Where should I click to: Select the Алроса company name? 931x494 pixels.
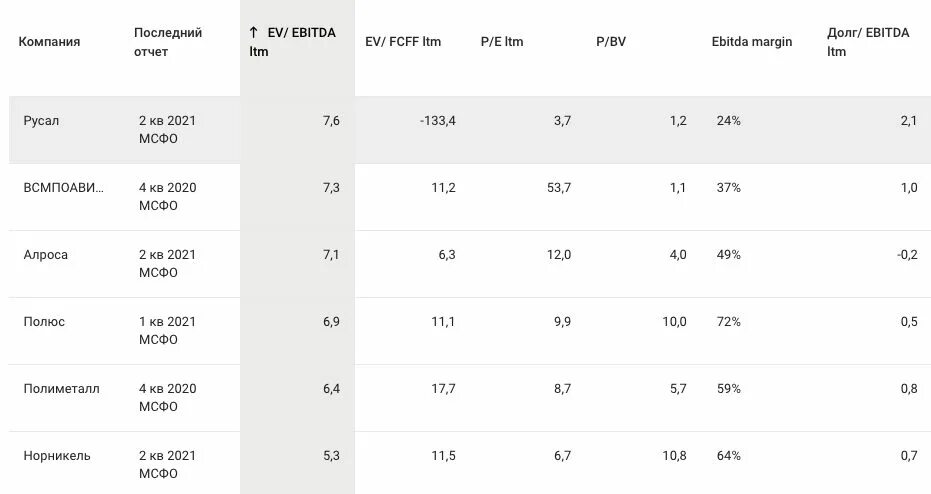coord(46,255)
